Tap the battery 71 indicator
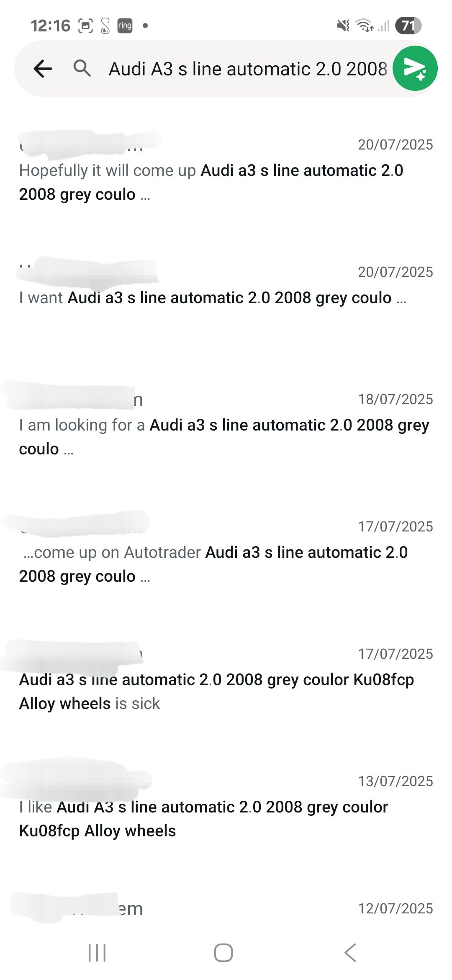This screenshot has width=452, height=980. [x=408, y=26]
